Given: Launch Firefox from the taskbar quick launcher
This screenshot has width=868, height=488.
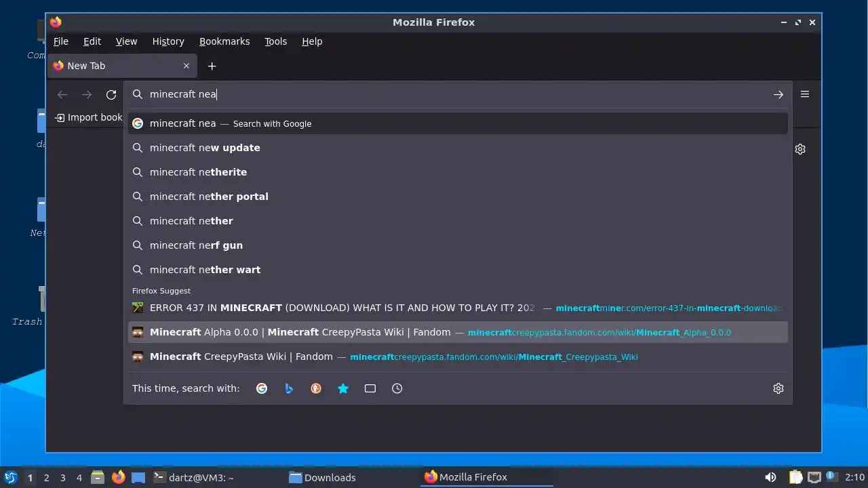Looking at the screenshot, I should click(x=119, y=477).
